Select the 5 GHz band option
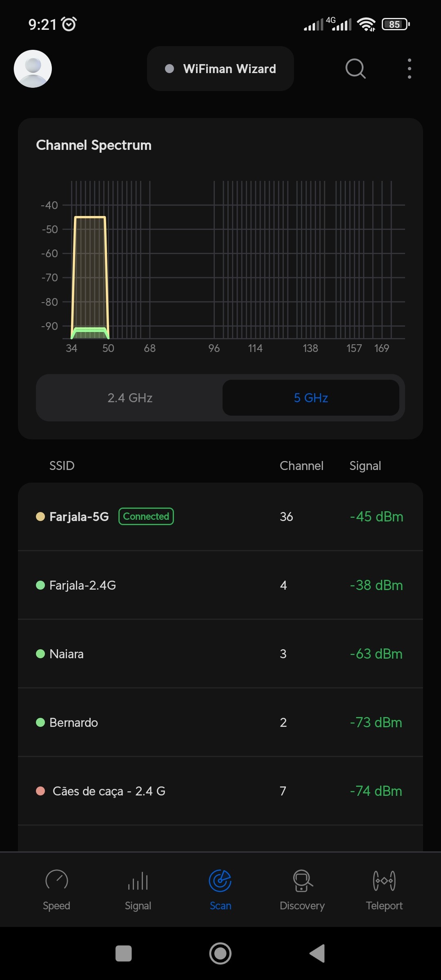This screenshot has width=441, height=980. point(311,398)
